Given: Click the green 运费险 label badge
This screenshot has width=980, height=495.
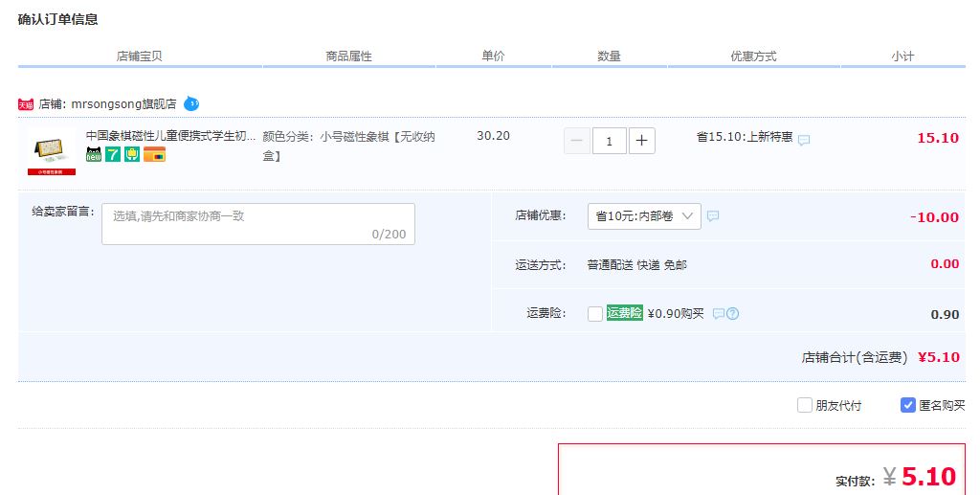Looking at the screenshot, I should click(624, 313).
